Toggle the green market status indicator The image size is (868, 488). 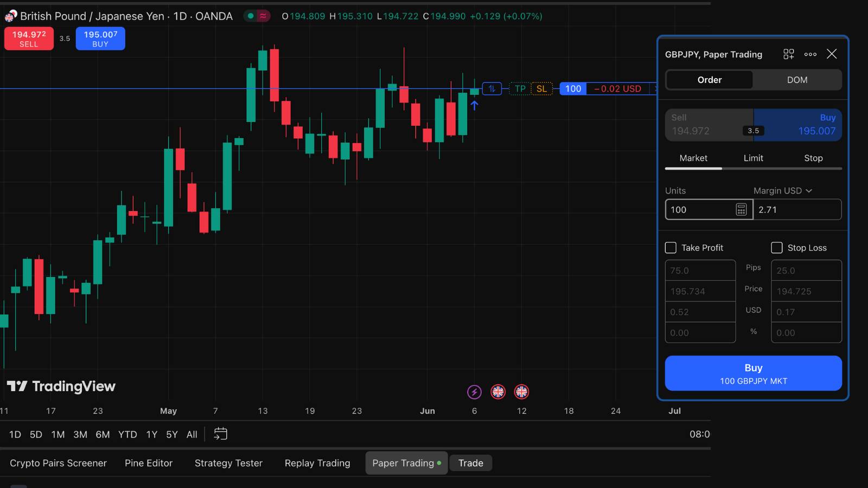tap(250, 16)
